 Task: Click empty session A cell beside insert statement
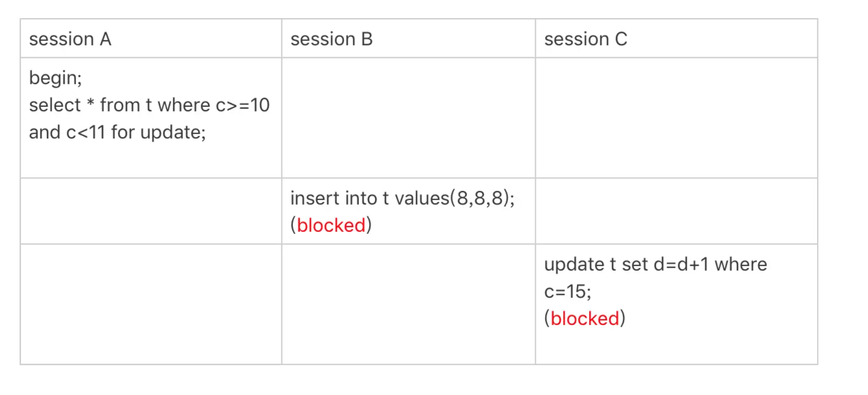[151, 211]
